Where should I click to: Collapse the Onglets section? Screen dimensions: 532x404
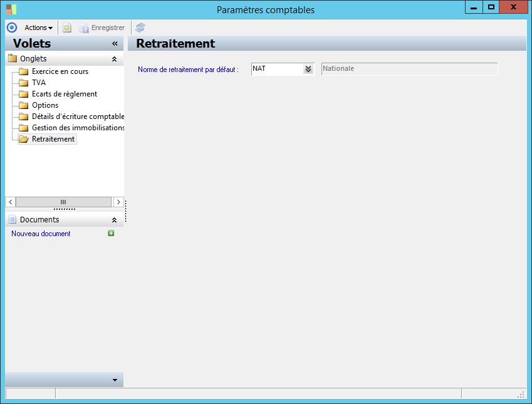[114, 59]
